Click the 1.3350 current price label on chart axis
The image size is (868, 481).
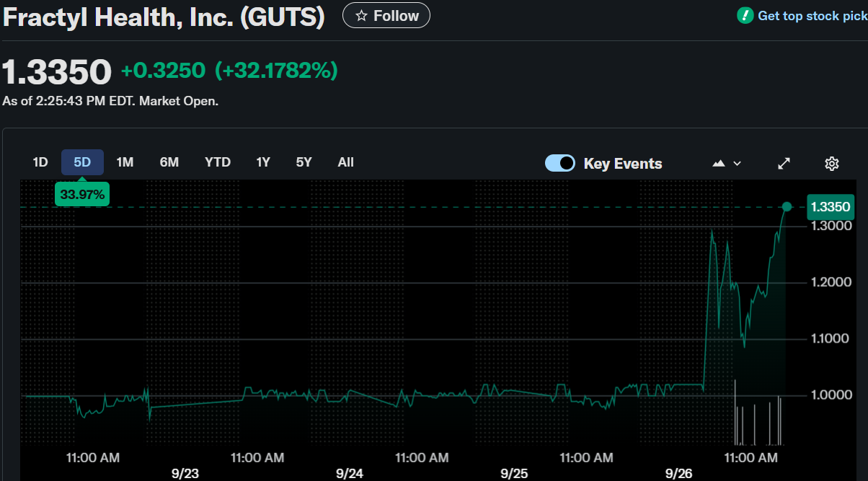pos(831,207)
